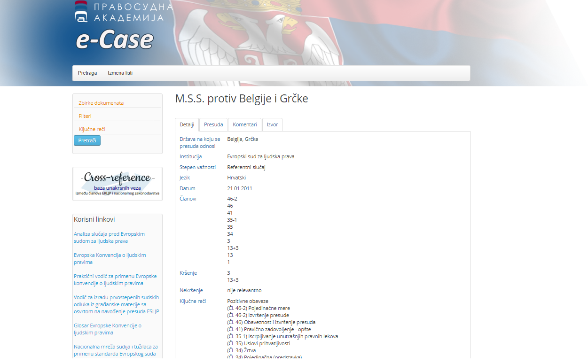588x364 pixels.
Task: Click the Referentni slučaj value
Action: 246,167
